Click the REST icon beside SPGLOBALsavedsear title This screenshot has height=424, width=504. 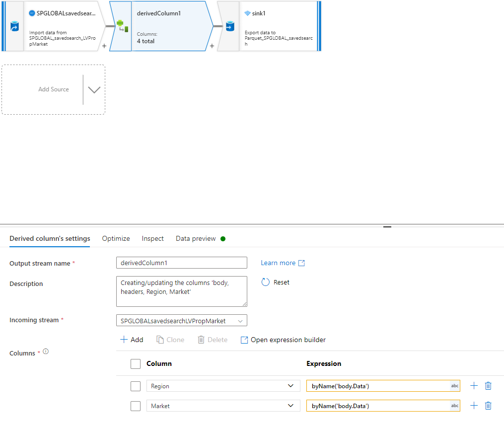click(x=32, y=13)
